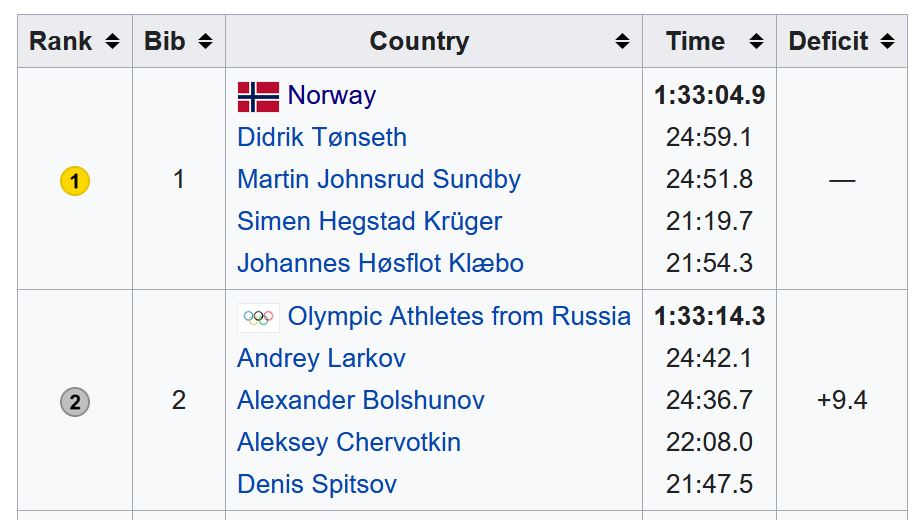Open Didrik Tønseth's page

[322, 138]
